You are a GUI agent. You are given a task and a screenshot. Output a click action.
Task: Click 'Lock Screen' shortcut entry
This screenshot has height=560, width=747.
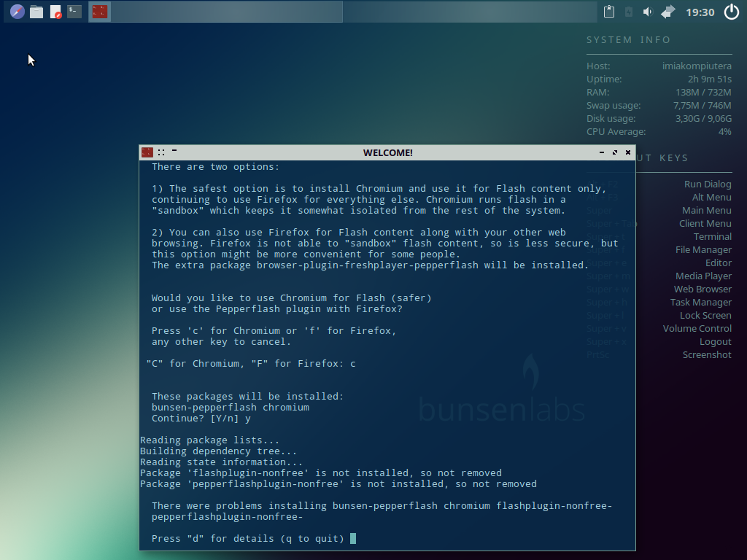(705, 315)
